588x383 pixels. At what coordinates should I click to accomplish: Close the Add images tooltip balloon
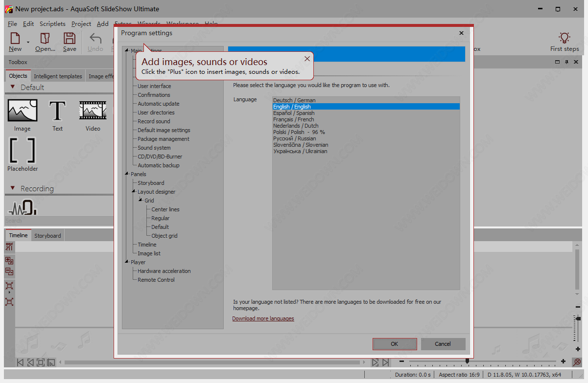click(307, 59)
